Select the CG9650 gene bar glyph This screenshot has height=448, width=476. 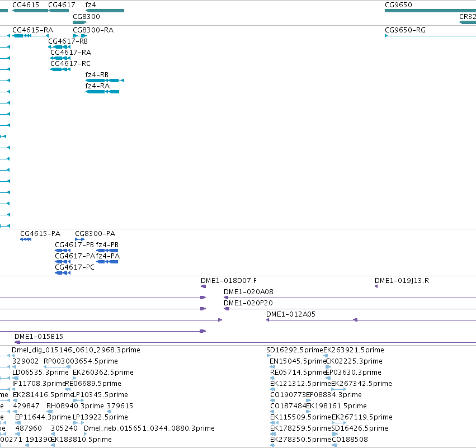(431, 11)
